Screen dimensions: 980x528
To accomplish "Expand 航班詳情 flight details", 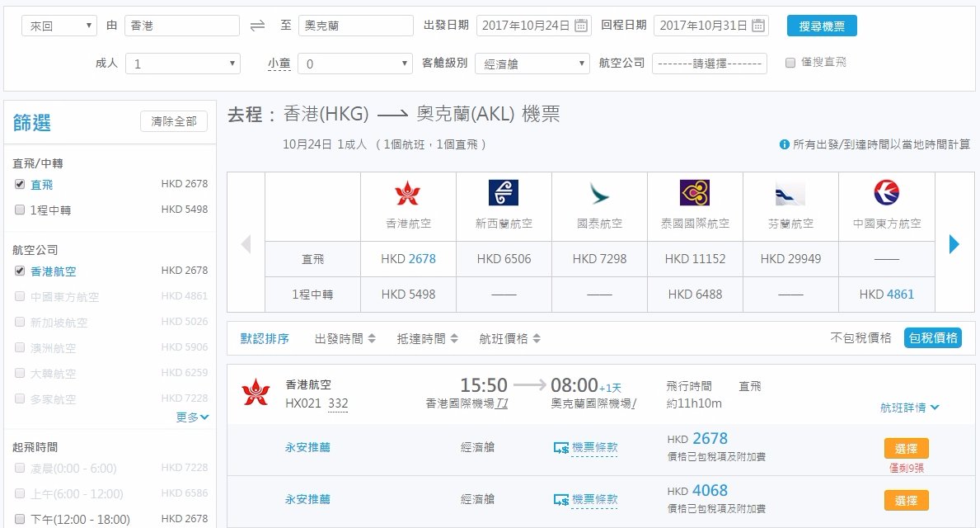I will tap(909, 408).
